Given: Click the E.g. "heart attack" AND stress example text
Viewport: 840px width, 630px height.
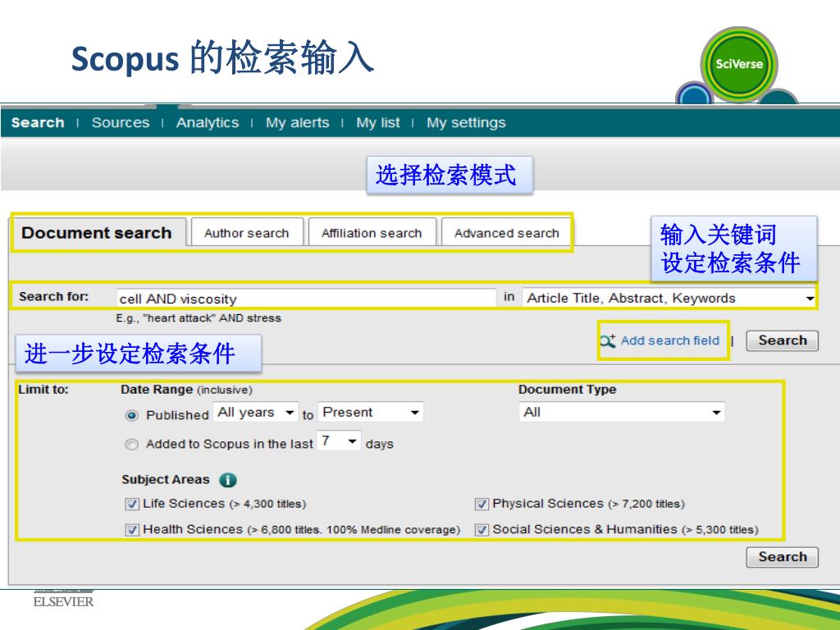Looking at the screenshot, I should pyautogui.click(x=199, y=318).
